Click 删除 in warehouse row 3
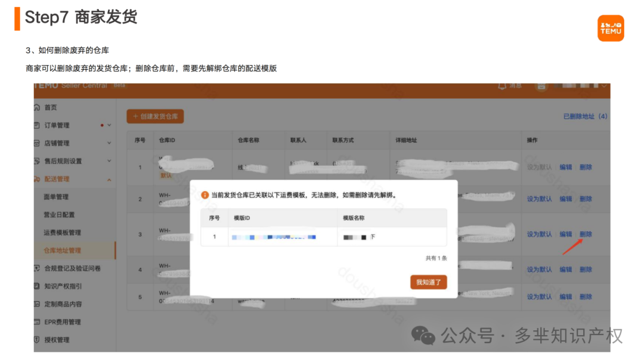Image resolution: width=644 pixels, height=362 pixels. pos(586,234)
